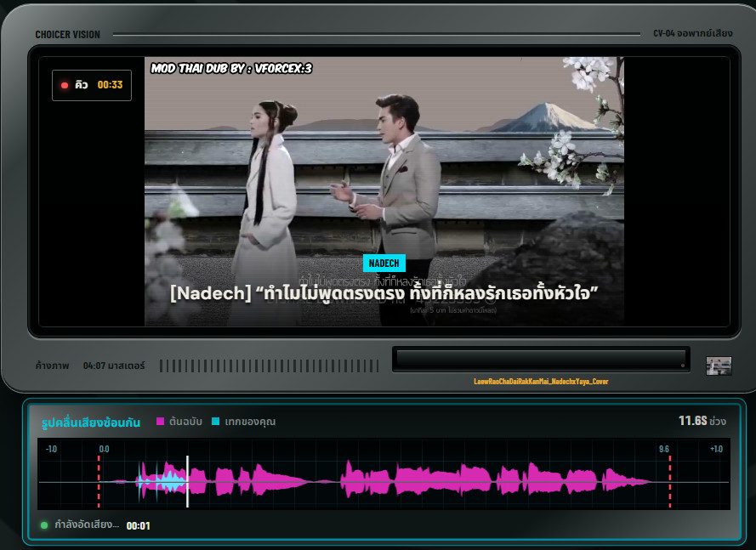Click the +1.0 label on the waveform

(717, 449)
